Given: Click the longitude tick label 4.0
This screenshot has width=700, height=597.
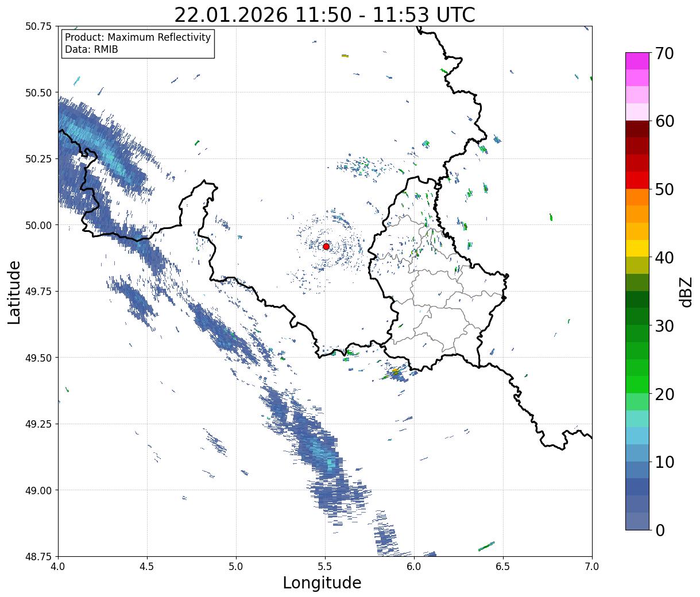Looking at the screenshot, I should 58,567.
